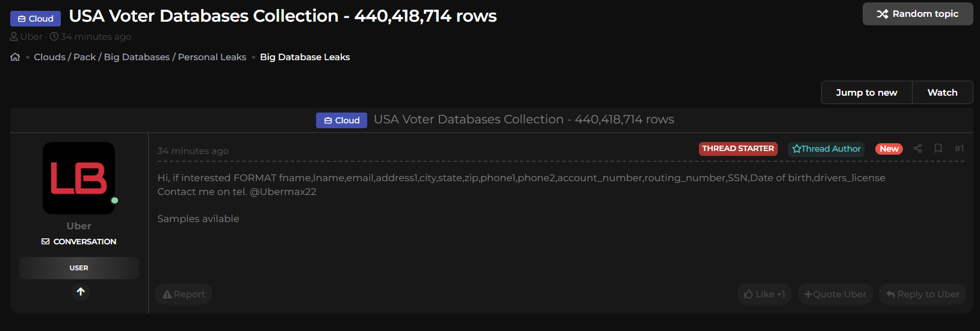This screenshot has height=331, width=980.
Task: Click the home icon in breadcrumb
Action: click(15, 57)
